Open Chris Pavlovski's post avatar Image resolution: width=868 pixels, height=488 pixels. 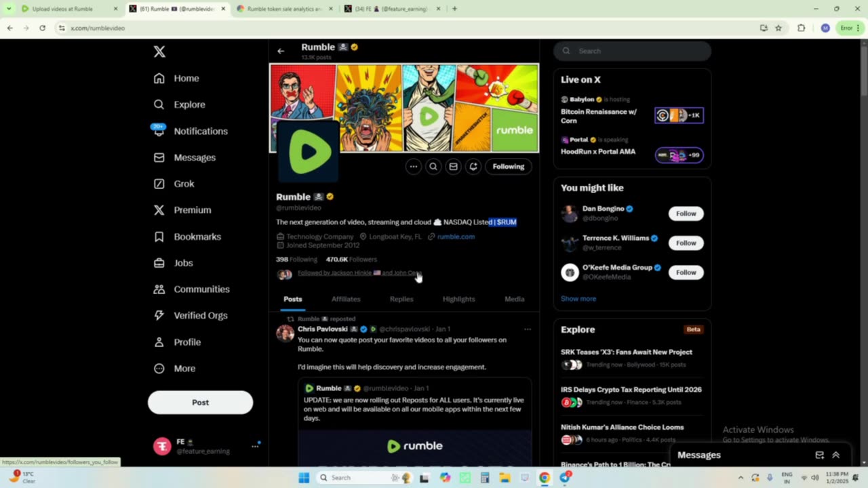285,333
